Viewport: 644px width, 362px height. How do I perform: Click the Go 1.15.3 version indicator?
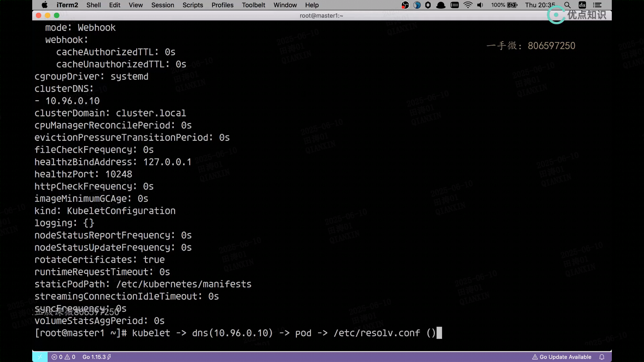(x=97, y=357)
